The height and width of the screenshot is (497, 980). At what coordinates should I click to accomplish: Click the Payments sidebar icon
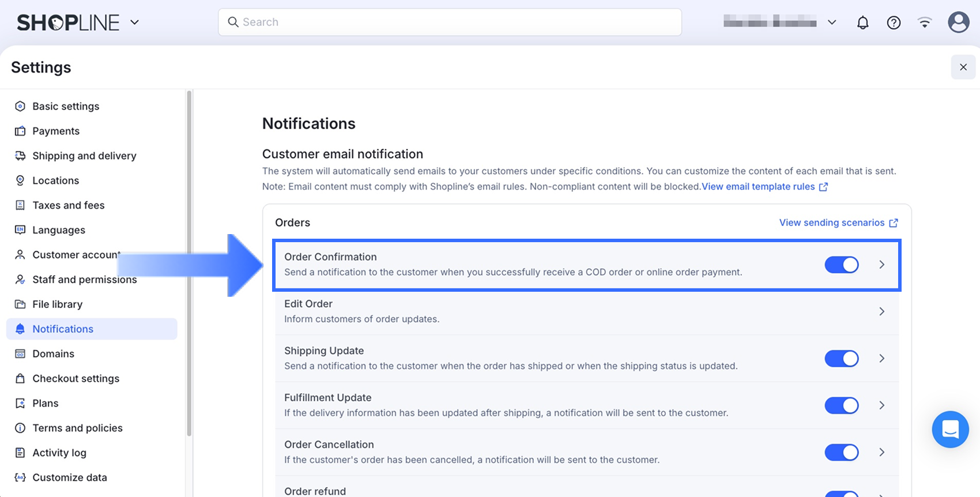tap(20, 131)
